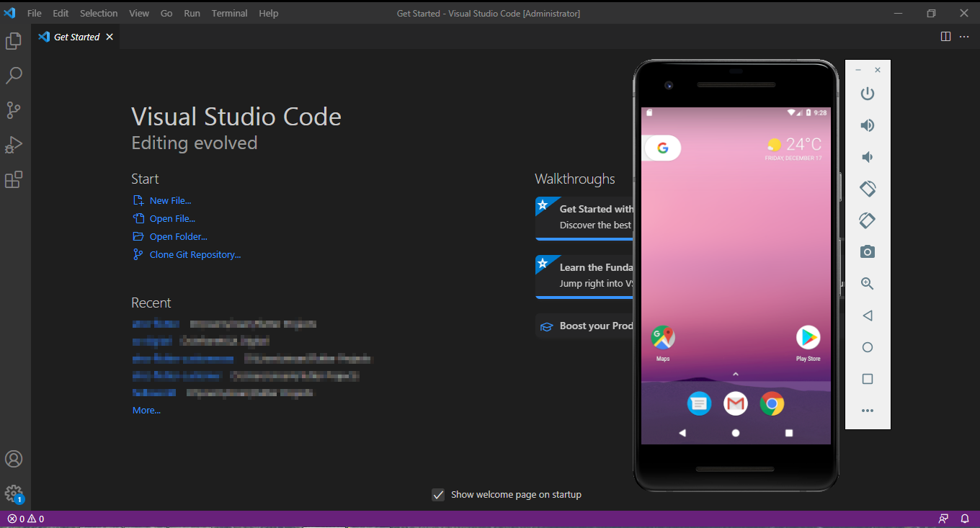Screen dimensions: 980x528
Task: Open Gmail app in phone dock
Action: pyautogui.click(x=736, y=403)
